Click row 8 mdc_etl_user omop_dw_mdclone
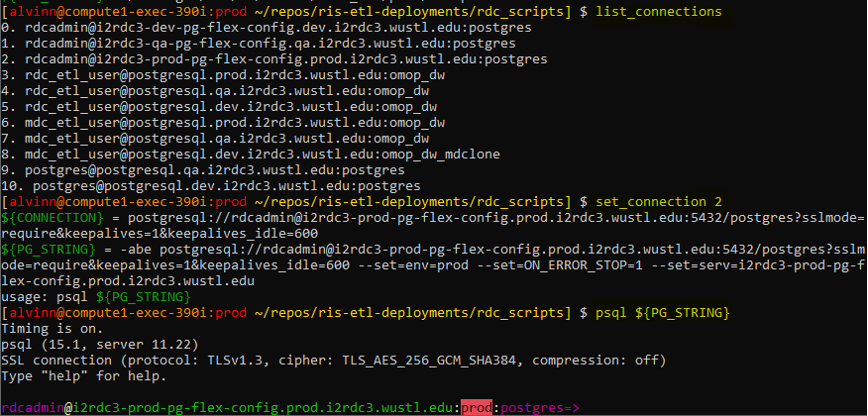868x416 pixels. (x=251, y=155)
